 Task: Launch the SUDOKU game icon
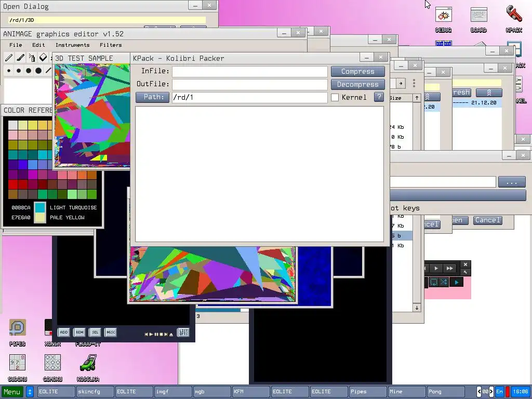point(17,368)
